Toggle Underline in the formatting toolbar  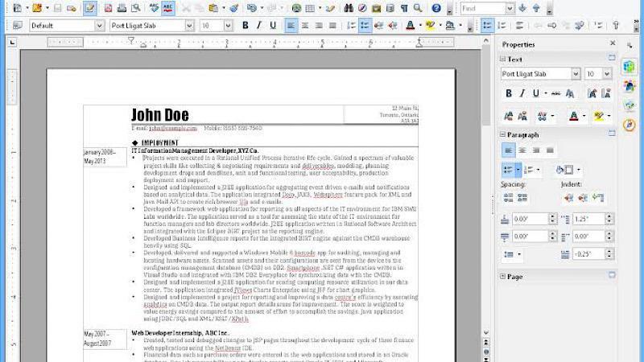[x=273, y=26]
